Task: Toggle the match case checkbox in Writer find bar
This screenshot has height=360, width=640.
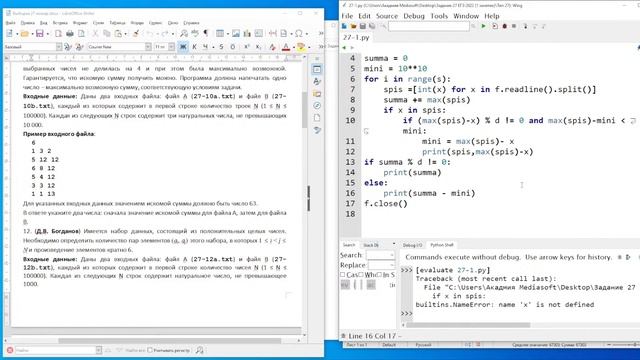Action: click(x=150, y=350)
